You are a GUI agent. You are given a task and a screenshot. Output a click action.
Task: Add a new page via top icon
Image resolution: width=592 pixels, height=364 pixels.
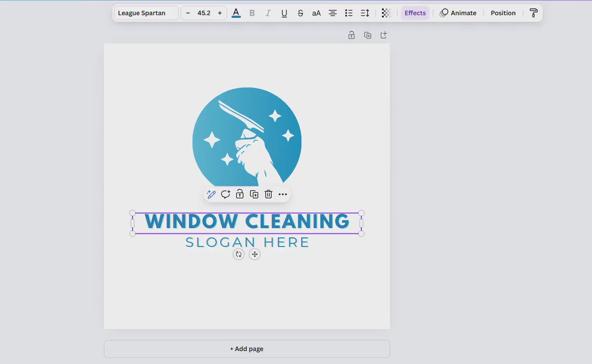coord(383,35)
